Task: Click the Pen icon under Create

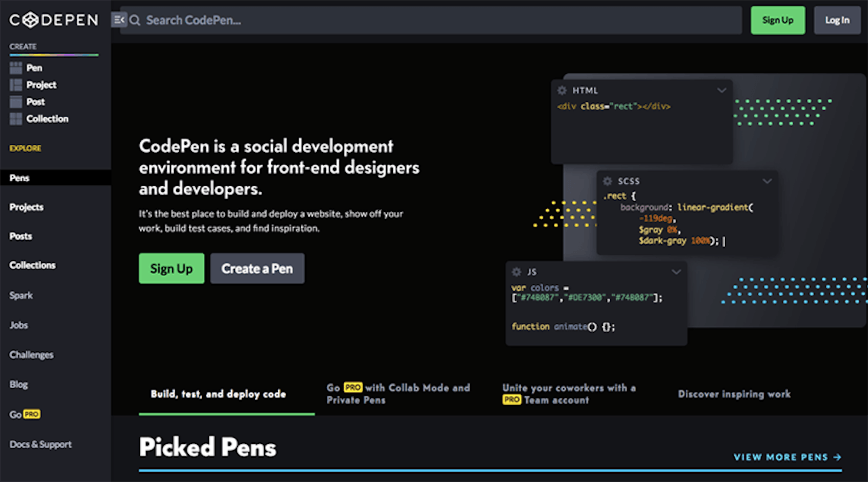Action: pyautogui.click(x=16, y=68)
